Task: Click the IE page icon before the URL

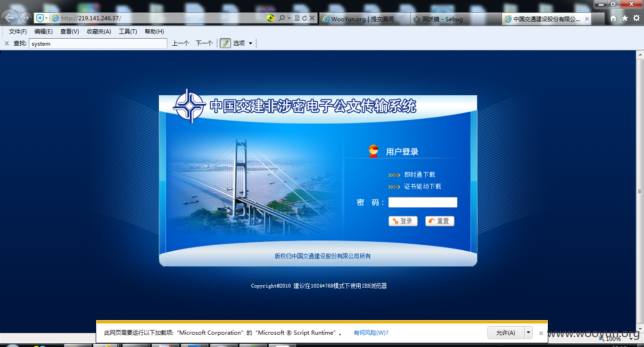Action: 55,18
